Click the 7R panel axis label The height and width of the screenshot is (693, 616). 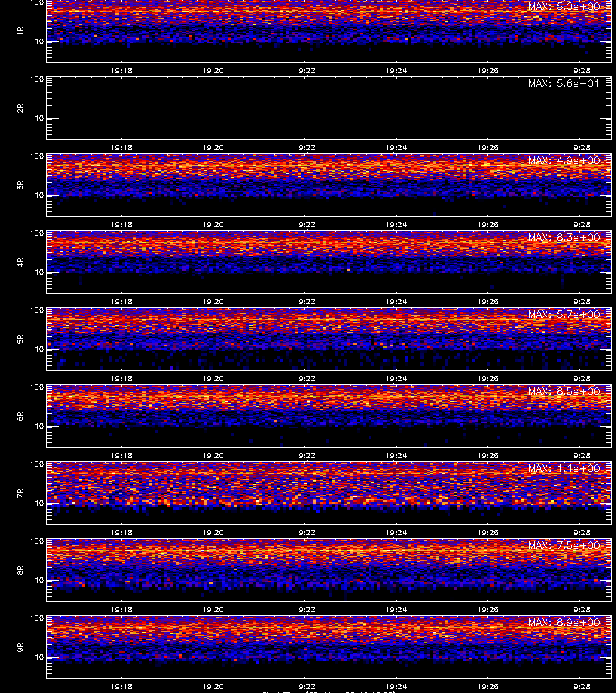(20, 494)
